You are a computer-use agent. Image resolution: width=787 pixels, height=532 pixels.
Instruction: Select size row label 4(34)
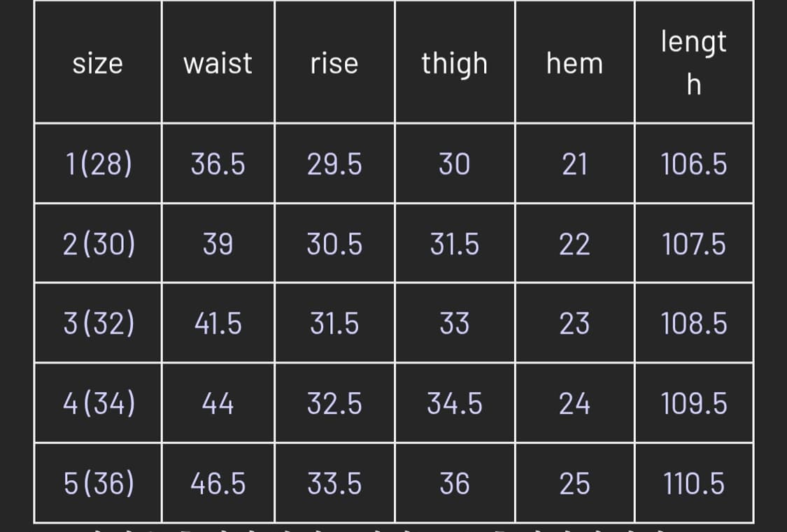tap(98, 403)
